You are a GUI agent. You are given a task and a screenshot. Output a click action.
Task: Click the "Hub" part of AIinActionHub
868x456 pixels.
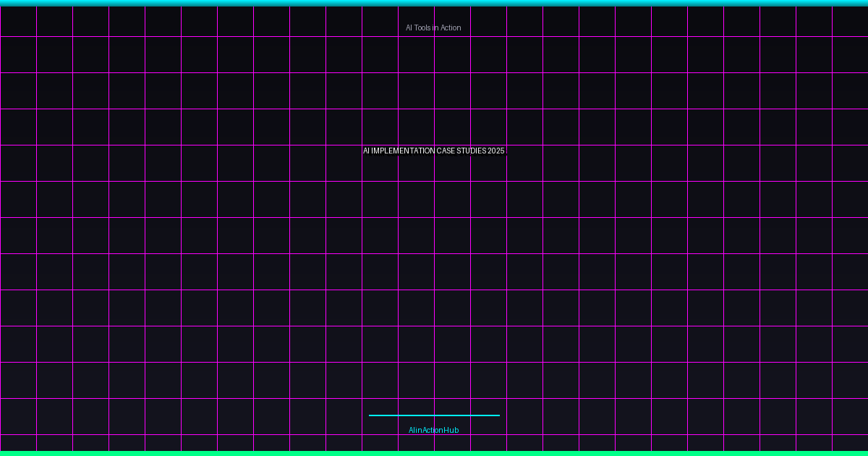[451, 430]
